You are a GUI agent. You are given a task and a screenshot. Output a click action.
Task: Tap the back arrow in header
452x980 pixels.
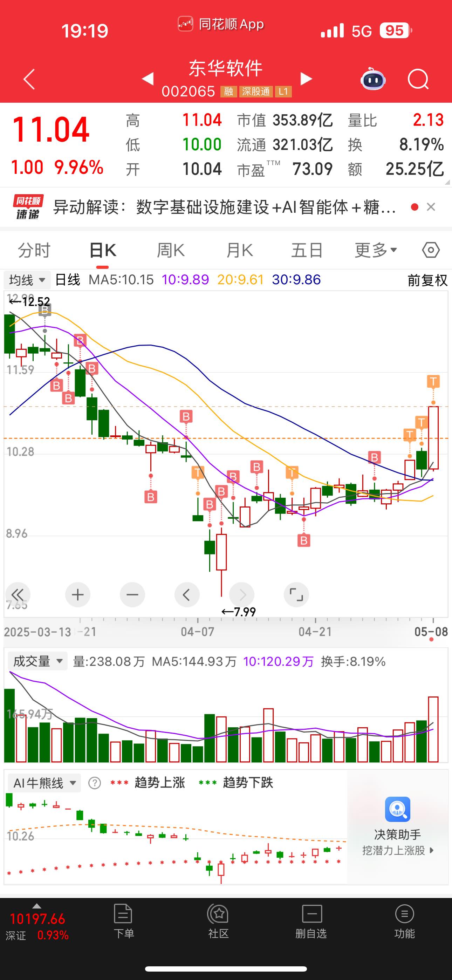point(29,79)
